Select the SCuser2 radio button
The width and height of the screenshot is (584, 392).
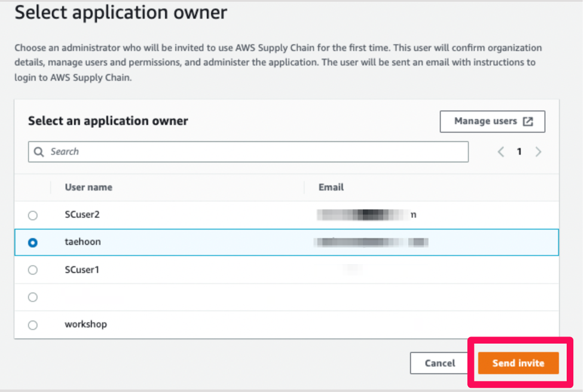33,215
